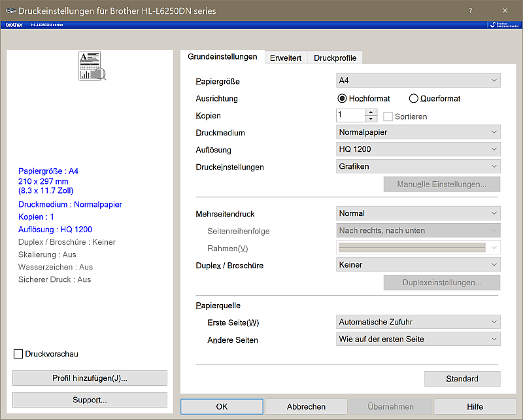Click the Papierquelle section label
Viewport: 523px width, 420px height.
pyautogui.click(x=218, y=306)
